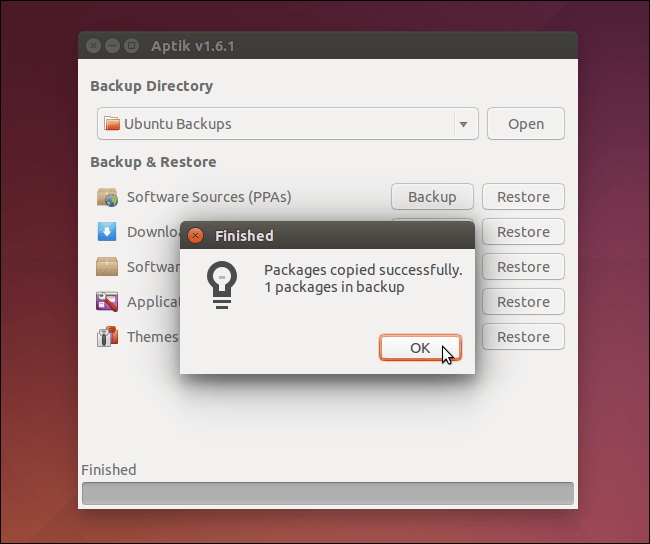Click the Themes row icon

click(x=107, y=337)
